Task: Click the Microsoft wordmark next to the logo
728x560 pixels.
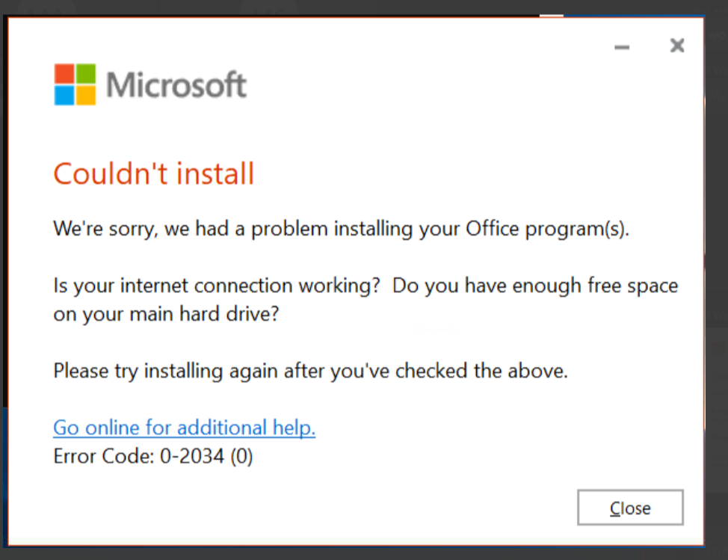Action: click(177, 84)
